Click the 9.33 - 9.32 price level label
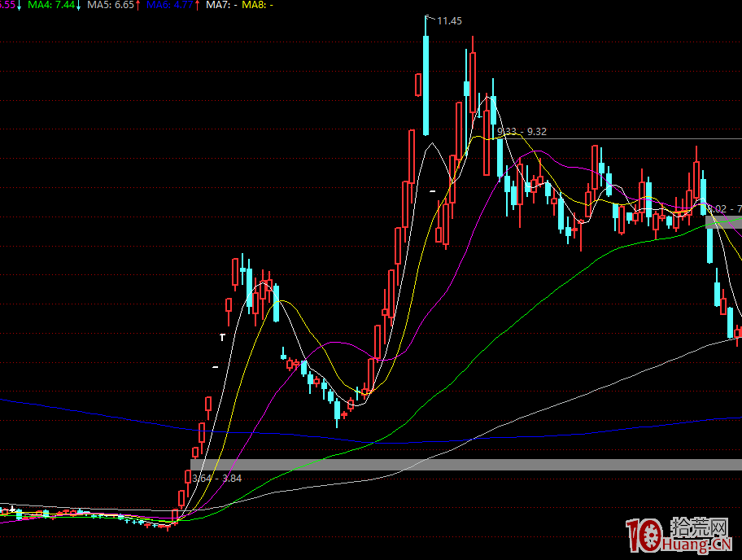This screenshot has height=560, width=742. 522,131
